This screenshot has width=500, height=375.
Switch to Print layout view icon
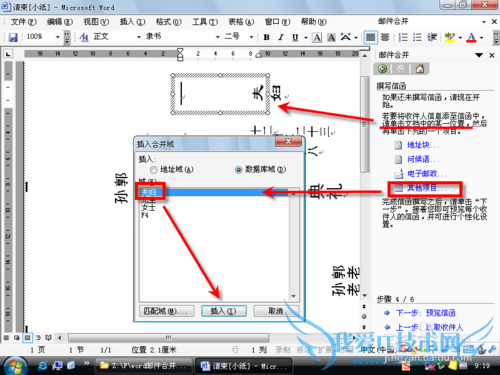[x=27, y=338]
